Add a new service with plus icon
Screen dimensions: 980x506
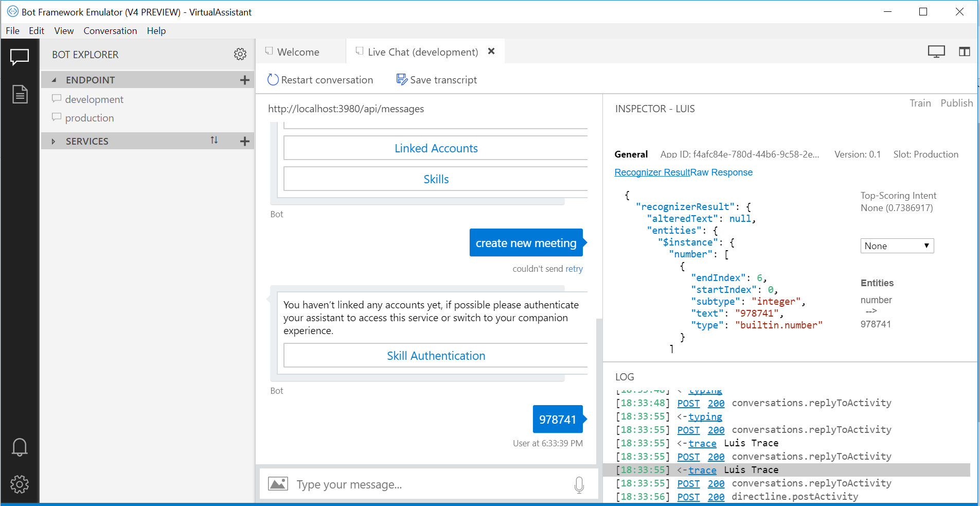tap(245, 141)
